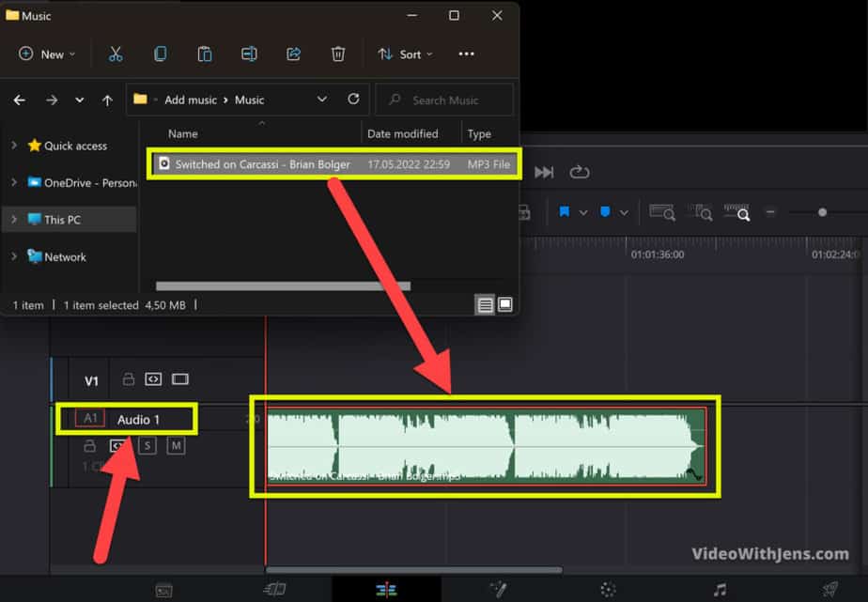The height and width of the screenshot is (602, 868).
Task: Toggle the lock on video track V1
Action: coord(128,379)
